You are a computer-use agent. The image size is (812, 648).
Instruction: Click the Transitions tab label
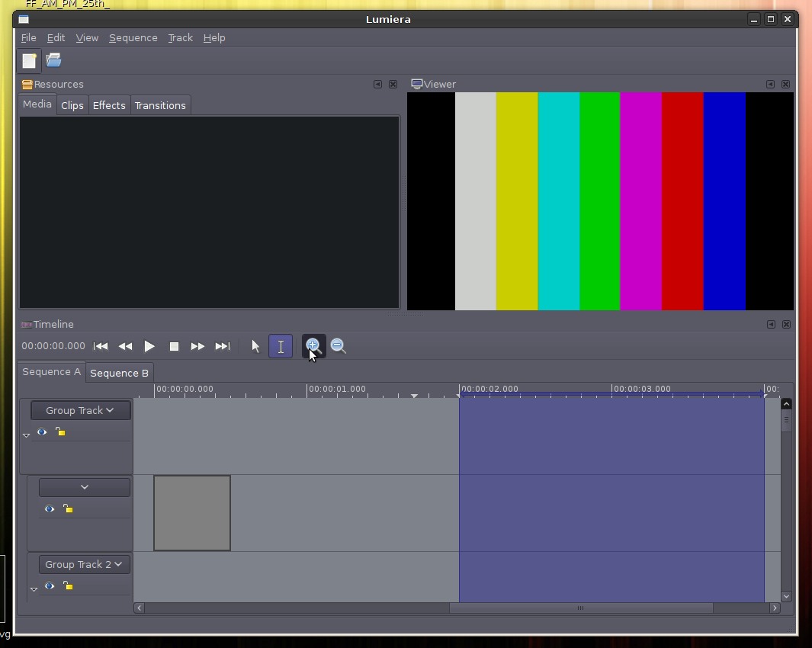(x=160, y=105)
